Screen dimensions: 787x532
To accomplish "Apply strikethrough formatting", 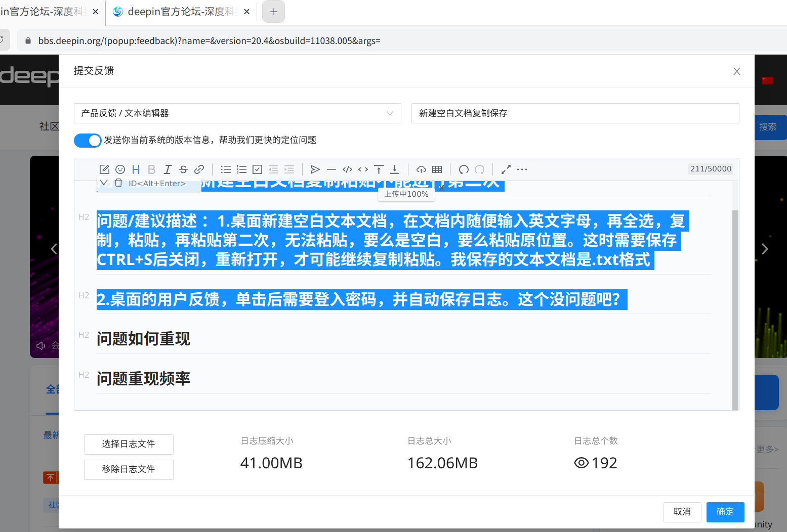I will (183, 169).
